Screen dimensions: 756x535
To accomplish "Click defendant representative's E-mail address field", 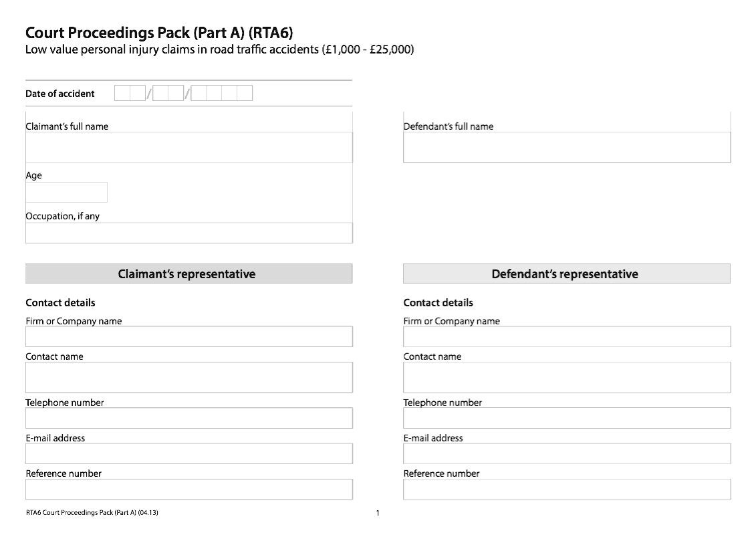I will click(566, 454).
